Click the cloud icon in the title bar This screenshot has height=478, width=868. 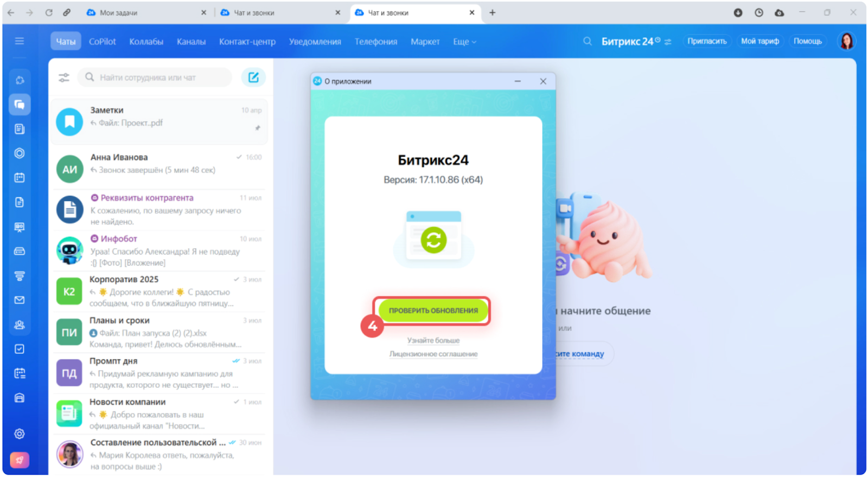(x=779, y=12)
